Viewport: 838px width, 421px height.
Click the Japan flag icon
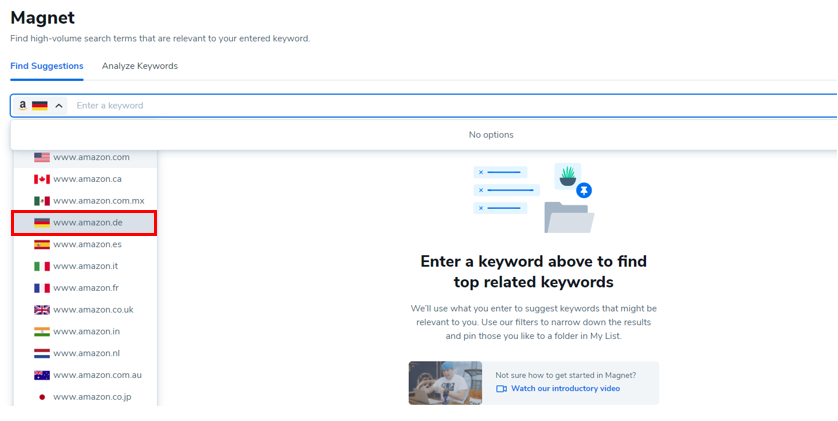42,397
